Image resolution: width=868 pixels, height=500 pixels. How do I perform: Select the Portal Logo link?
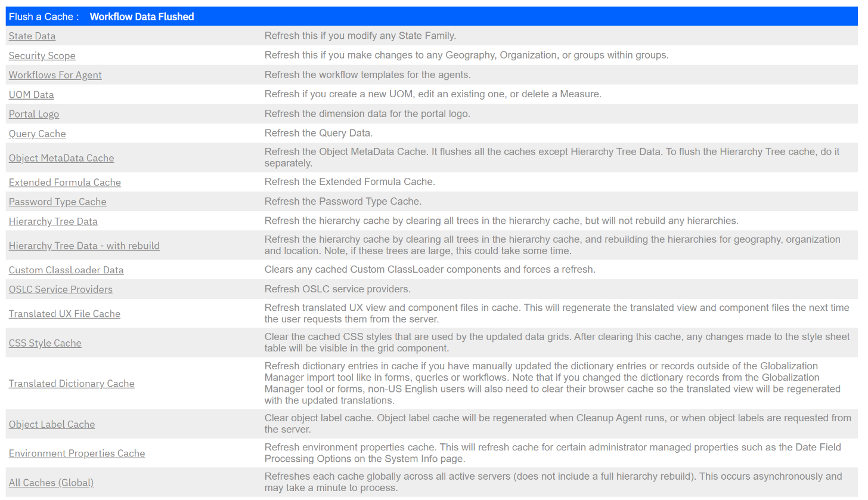pyautogui.click(x=34, y=114)
